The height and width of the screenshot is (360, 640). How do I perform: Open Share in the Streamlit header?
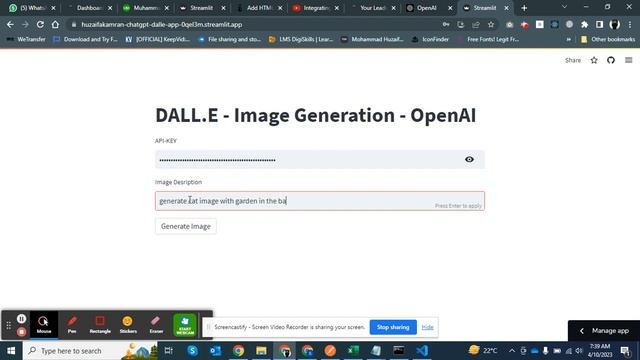point(573,60)
